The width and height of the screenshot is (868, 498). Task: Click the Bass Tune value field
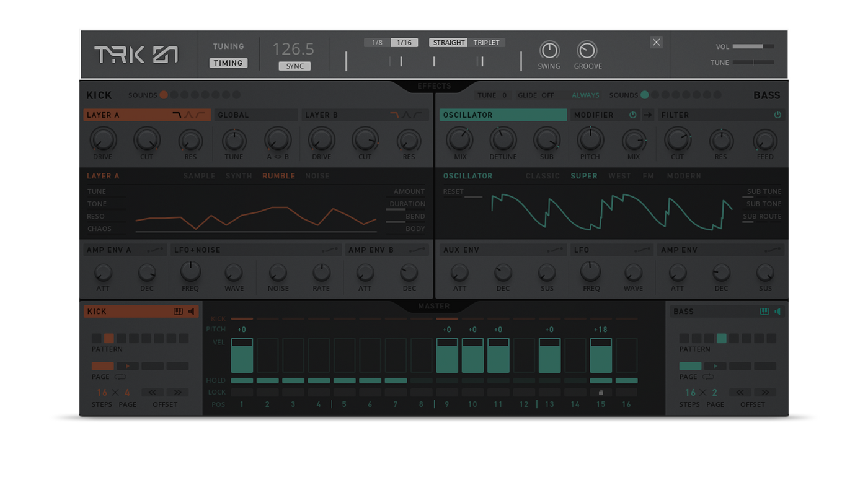point(494,95)
